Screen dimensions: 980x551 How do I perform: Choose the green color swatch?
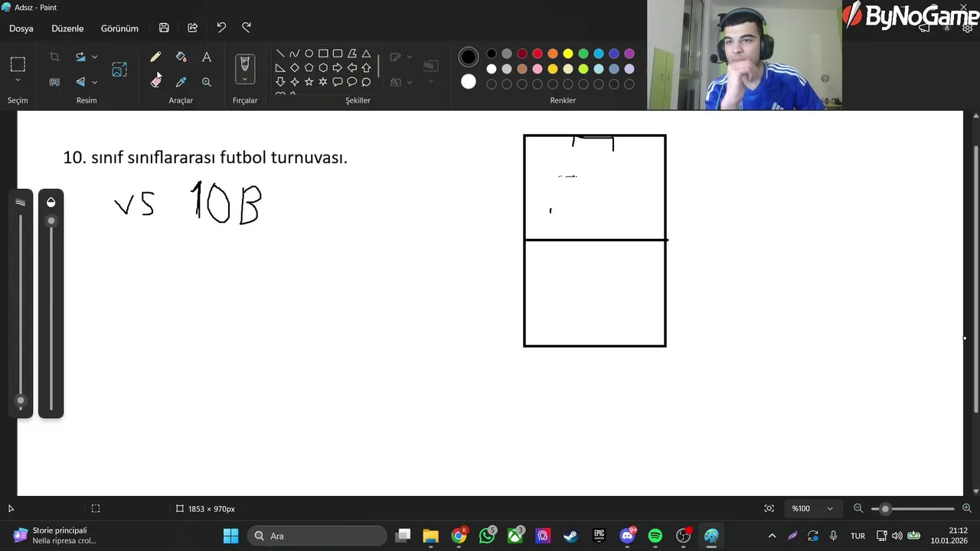[x=583, y=54]
